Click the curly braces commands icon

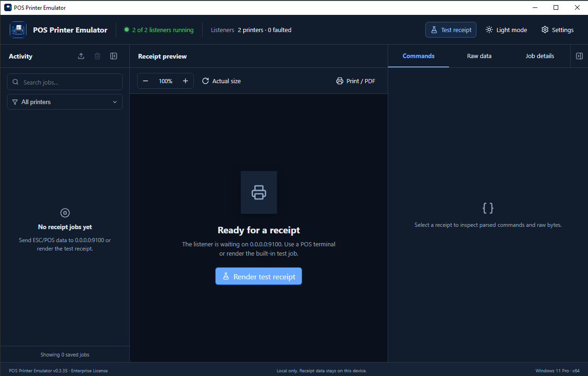coord(488,208)
